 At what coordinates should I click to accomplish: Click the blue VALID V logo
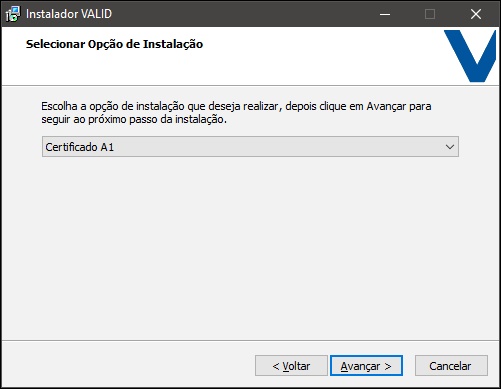470,56
